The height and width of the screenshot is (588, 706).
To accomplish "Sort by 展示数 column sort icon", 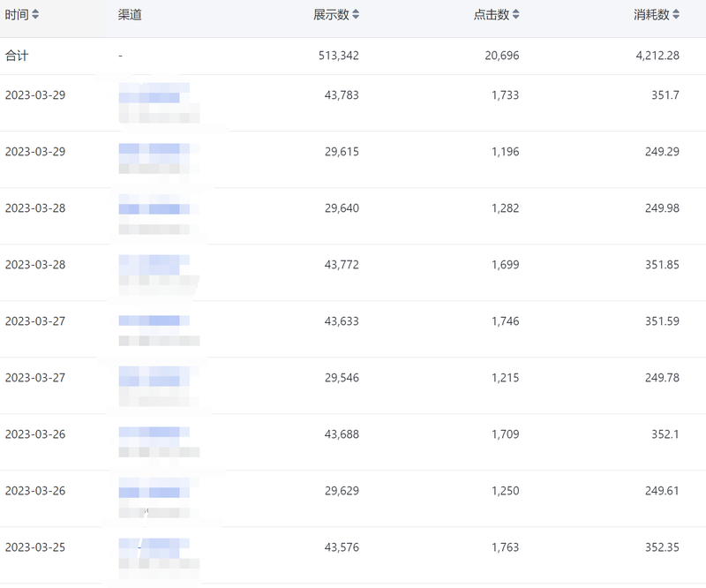I will click(356, 14).
